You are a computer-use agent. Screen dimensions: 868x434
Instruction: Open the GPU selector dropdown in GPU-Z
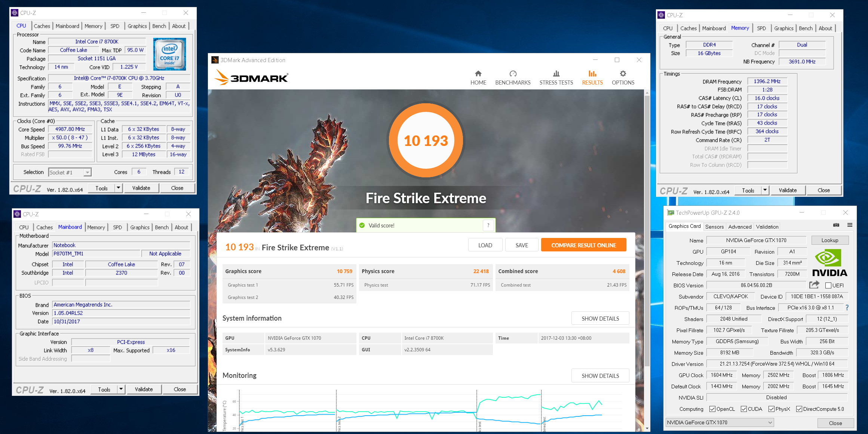(720, 422)
